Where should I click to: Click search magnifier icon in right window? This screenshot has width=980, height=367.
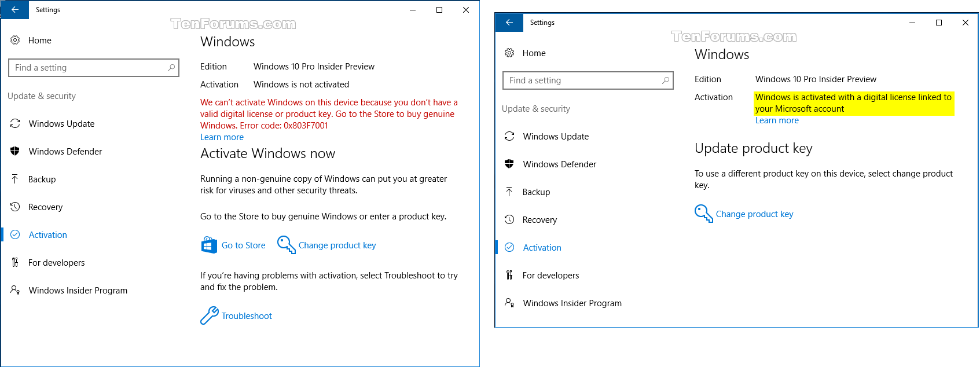(666, 80)
